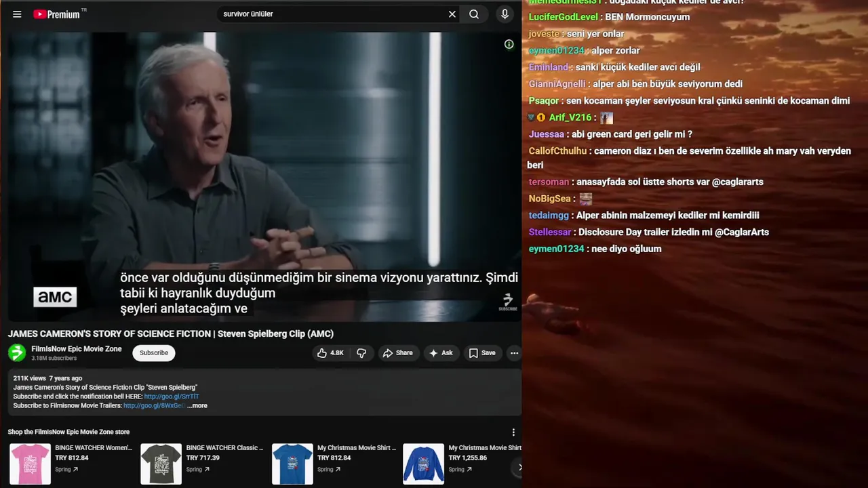This screenshot has height=488, width=868.
Task: Click 3.18M subscribers text
Action: click(54, 359)
